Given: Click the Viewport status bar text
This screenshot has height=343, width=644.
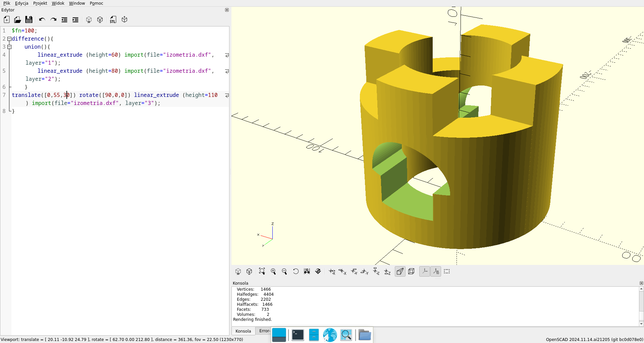Looking at the screenshot, I should click(x=122, y=340).
